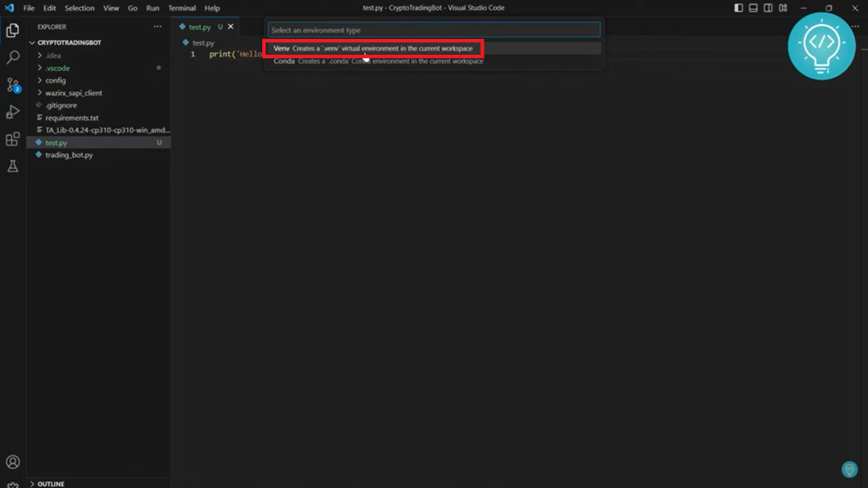Open the Terminal menu
Screen dimensions: 868x488
182,8
